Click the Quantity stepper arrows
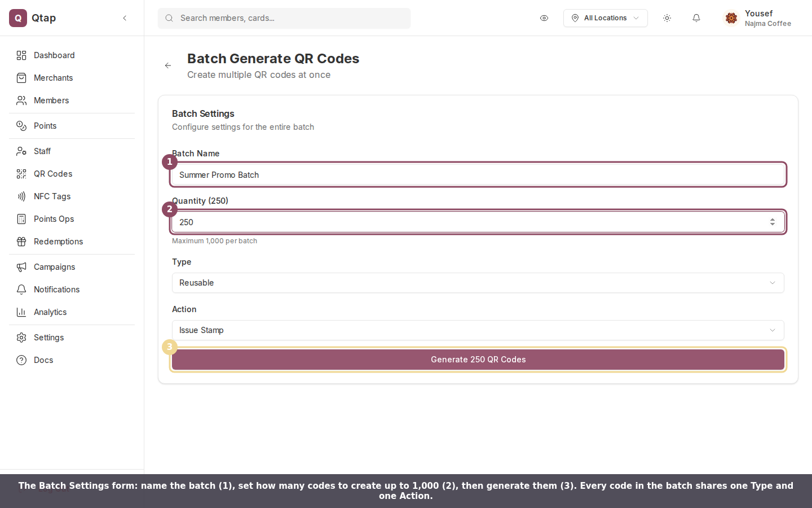This screenshot has width=812, height=508. point(773,222)
